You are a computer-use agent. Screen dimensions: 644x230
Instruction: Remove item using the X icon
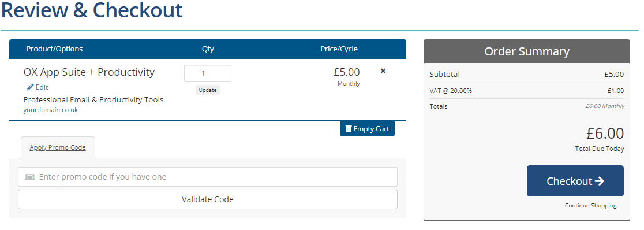pos(383,71)
